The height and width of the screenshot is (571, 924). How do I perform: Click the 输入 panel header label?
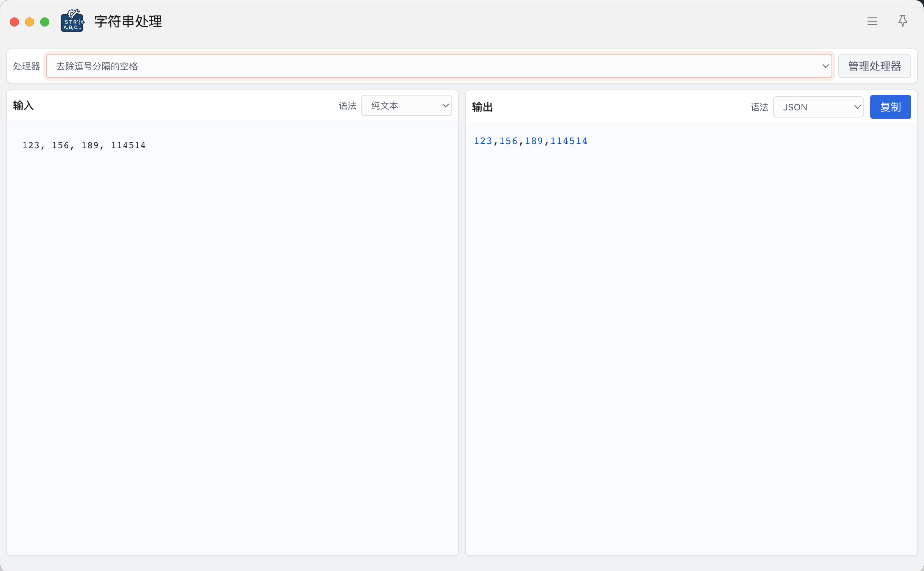pyautogui.click(x=23, y=105)
